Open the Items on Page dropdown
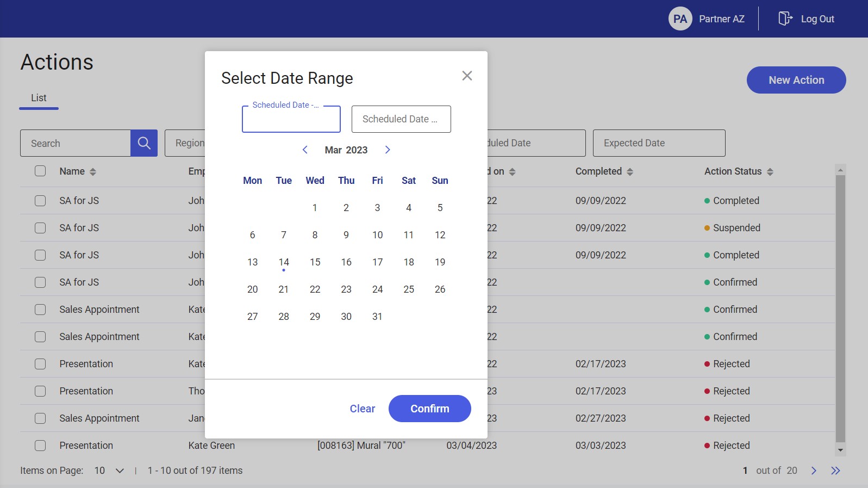Image resolution: width=868 pixels, height=488 pixels. 109,471
